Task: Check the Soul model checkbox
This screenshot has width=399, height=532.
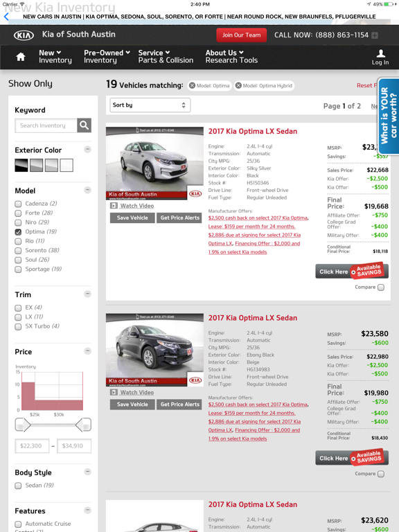Action: tap(18, 260)
